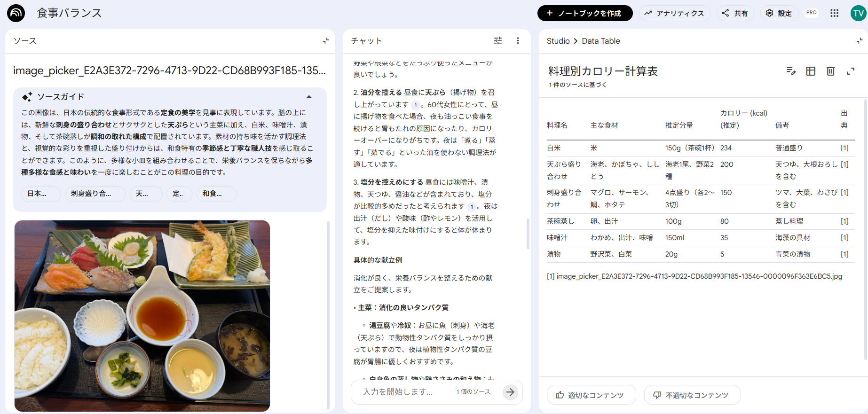Open the chat more options menu
The width and height of the screenshot is (868, 414).
point(518,41)
